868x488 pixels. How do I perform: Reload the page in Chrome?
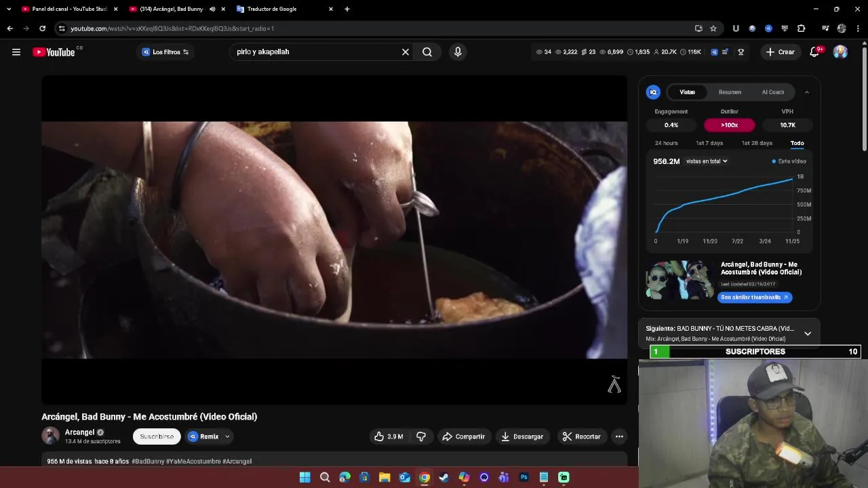pyautogui.click(x=42, y=28)
